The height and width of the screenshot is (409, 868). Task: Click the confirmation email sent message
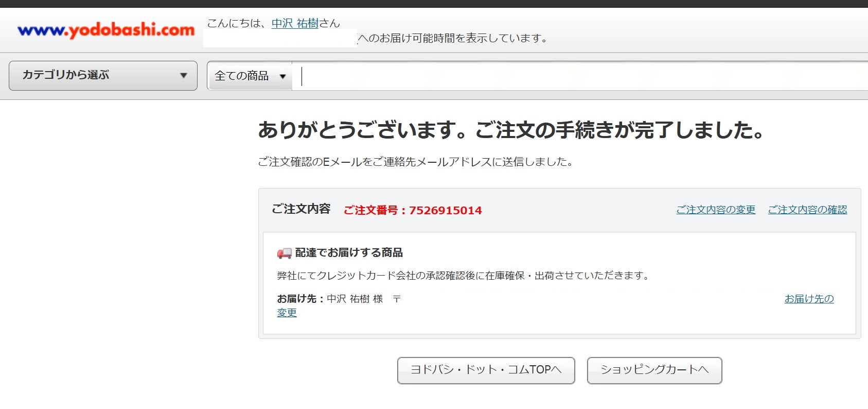coord(415,162)
